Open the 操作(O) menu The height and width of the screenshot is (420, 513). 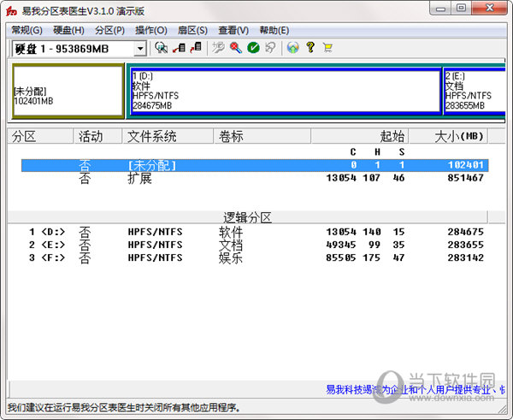(x=151, y=31)
